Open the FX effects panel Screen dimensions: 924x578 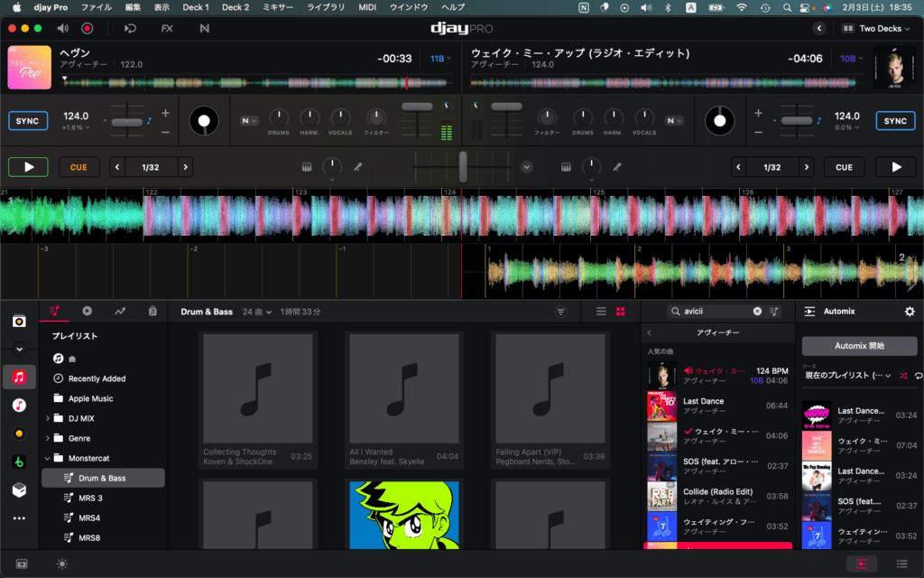tap(167, 28)
